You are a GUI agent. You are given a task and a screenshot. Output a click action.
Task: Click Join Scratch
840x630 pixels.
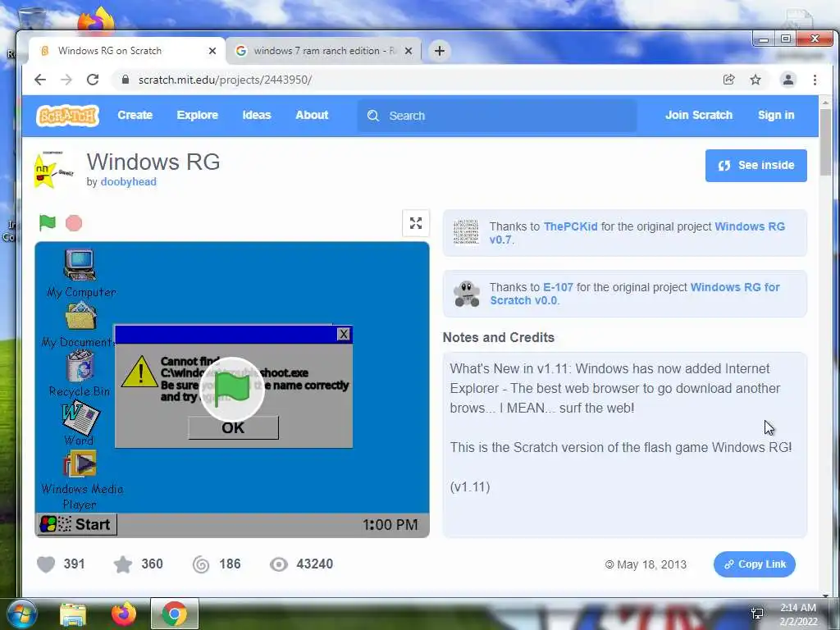pyautogui.click(x=699, y=115)
